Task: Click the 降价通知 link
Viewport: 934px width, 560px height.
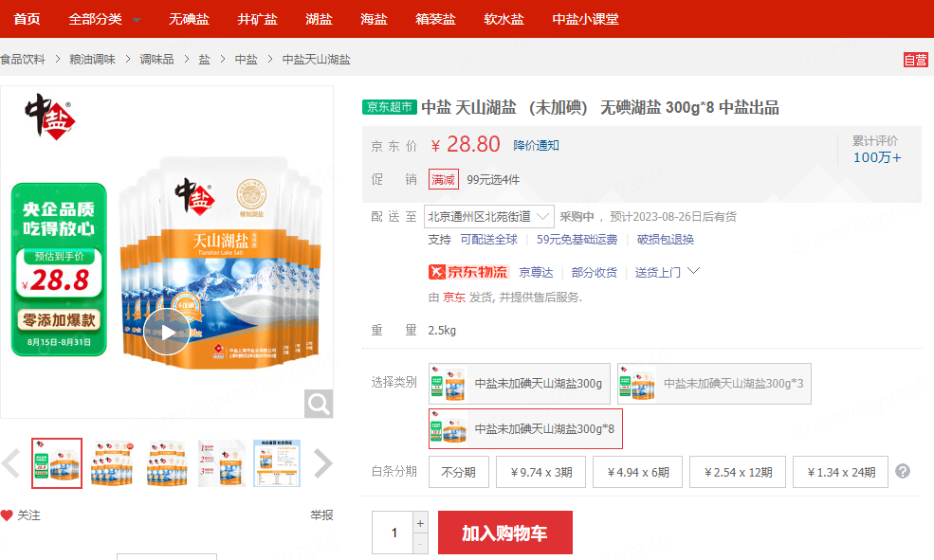Action: 536,145
